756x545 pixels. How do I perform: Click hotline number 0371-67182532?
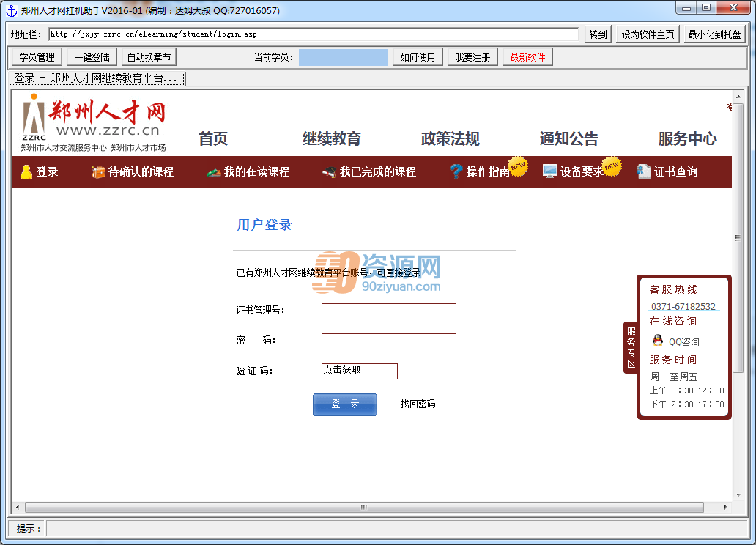(x=683, y=307)
